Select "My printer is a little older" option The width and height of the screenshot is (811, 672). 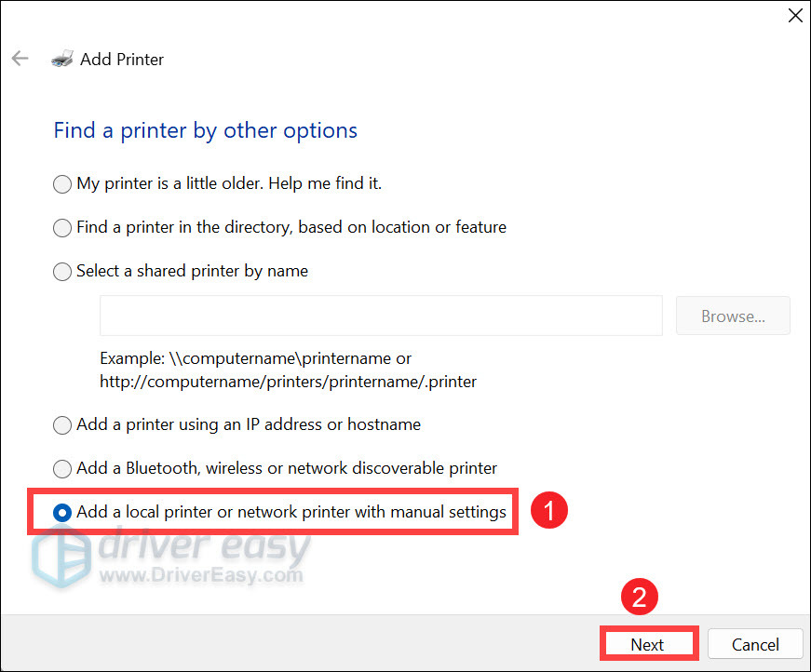(x=62, y=183)
